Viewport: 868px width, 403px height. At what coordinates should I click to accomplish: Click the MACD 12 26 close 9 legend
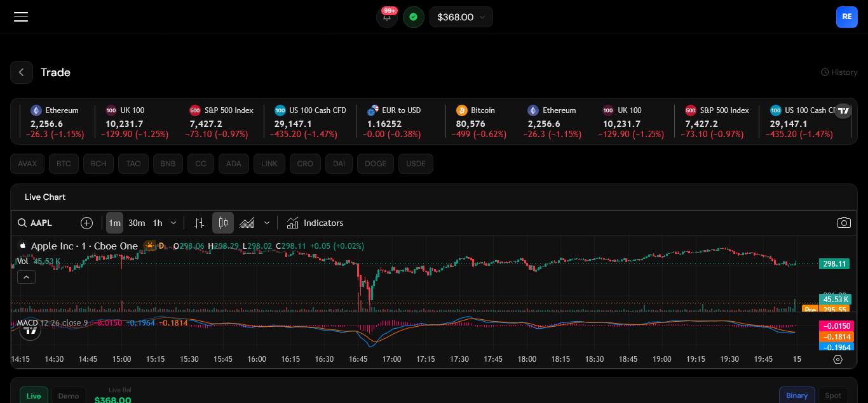tap(53, 323)
